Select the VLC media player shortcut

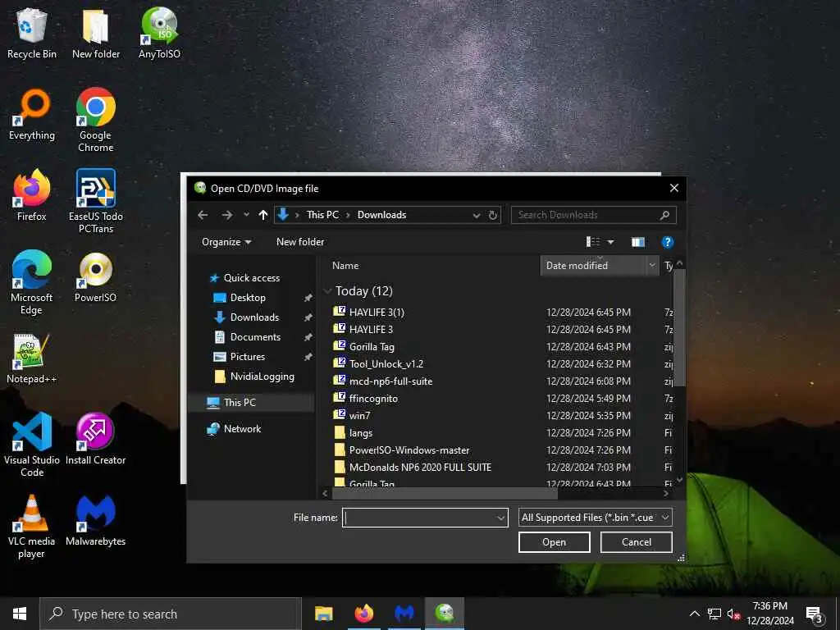(32, 526)
